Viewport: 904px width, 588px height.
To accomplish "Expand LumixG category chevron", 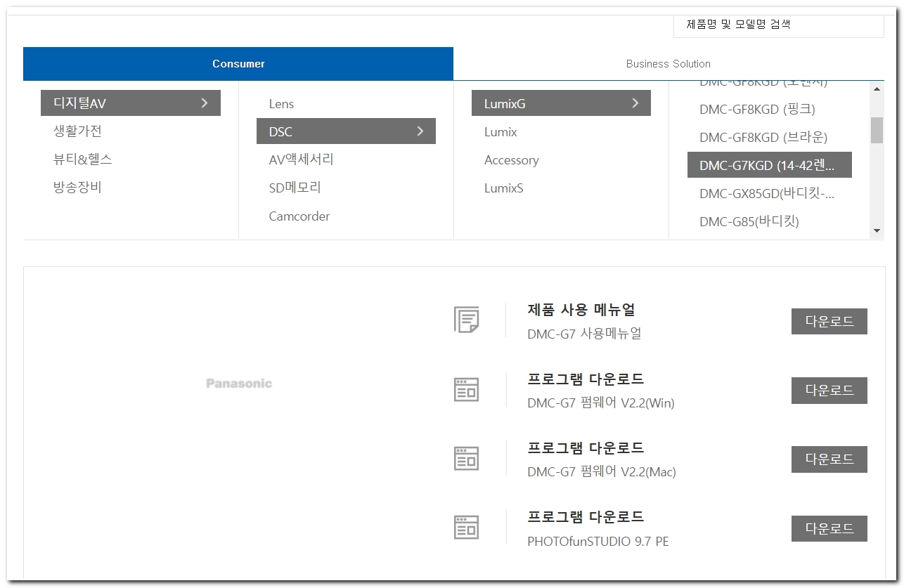I will click(x=635, y=103).
